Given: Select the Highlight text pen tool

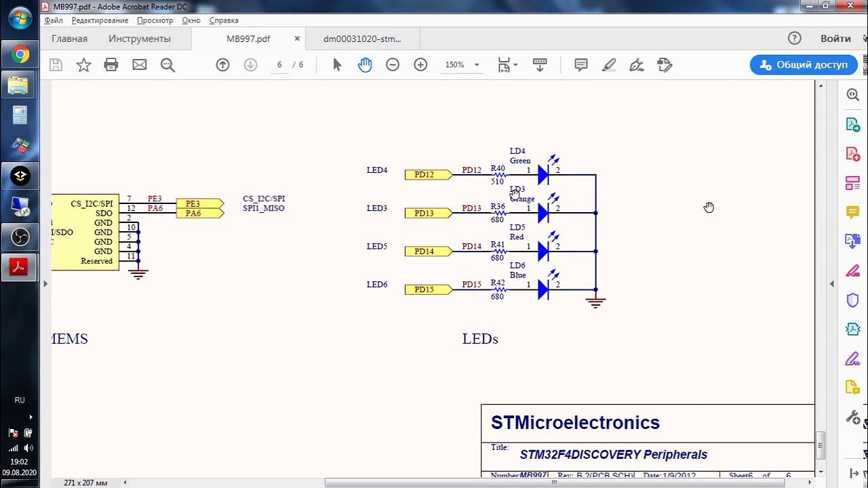Looking at the screenshot, I should 609,65.
